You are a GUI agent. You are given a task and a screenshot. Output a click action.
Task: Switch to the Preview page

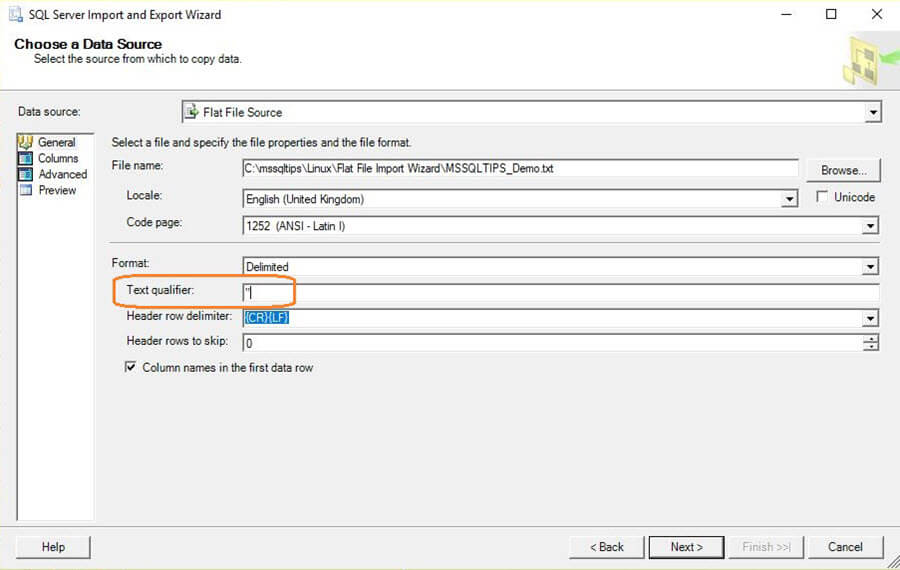pos(57,190)
